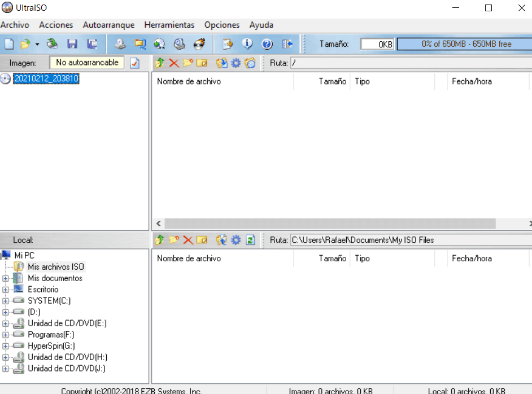Image resolution: width=532 pixels, height=394 pixels.
Task: Click the globe folder icon at the end of the image toolbar
Action: click(x=250, y=63)
